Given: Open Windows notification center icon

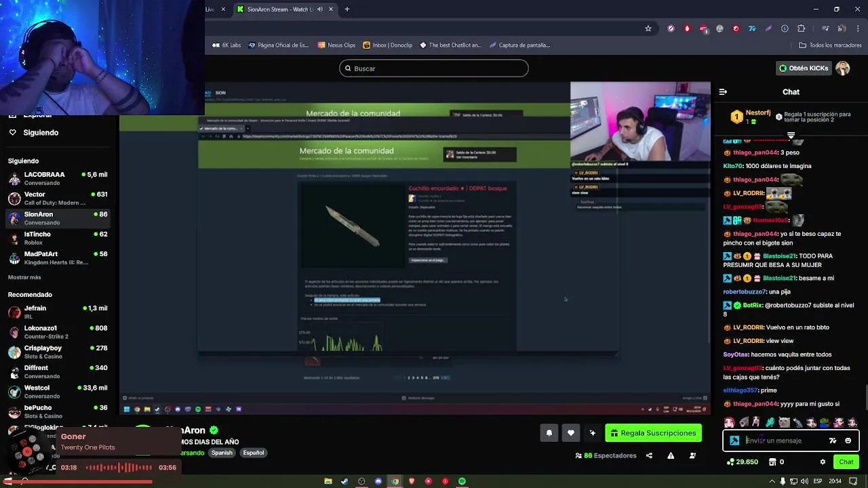Looking at the screenshot, I should tap(854, 481).
